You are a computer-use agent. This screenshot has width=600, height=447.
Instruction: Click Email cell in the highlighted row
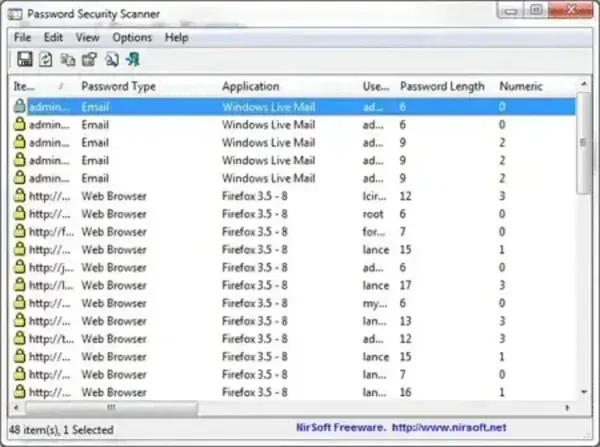pyautogui.click(x=95, y=107)
